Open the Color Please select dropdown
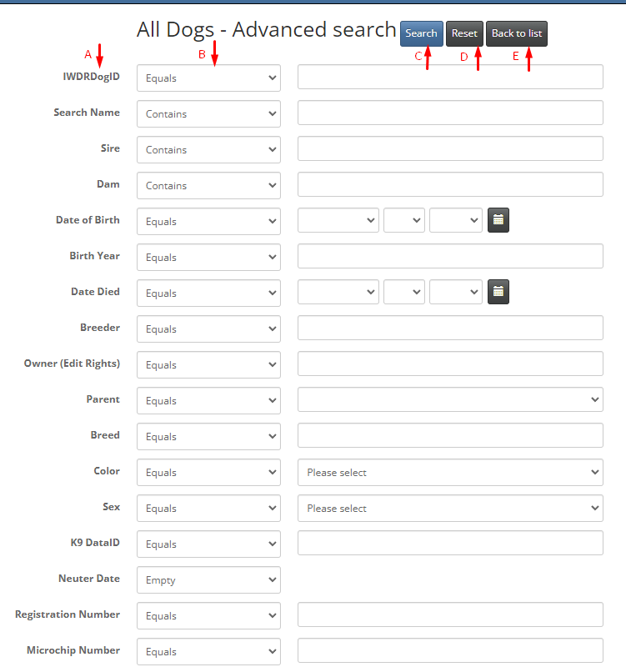 tap(450, 473)
